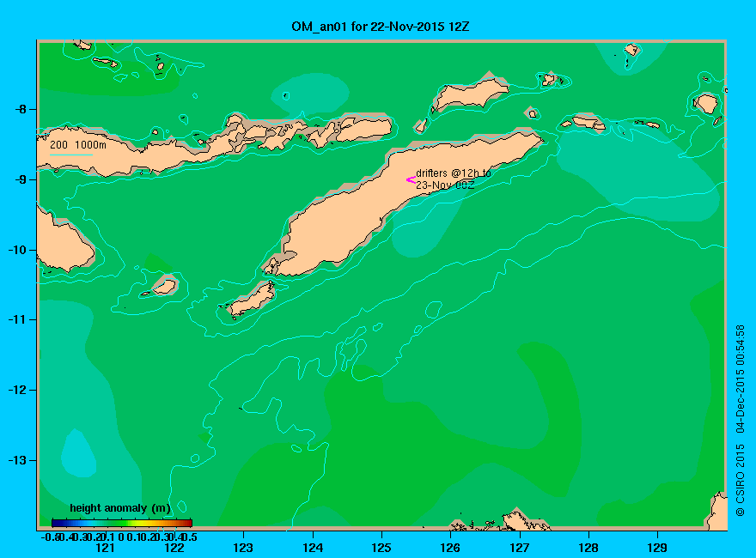This screenshot has width=756, height=558.
Task: Click longitude label 126 on x-axis
Action: point(450,548)
